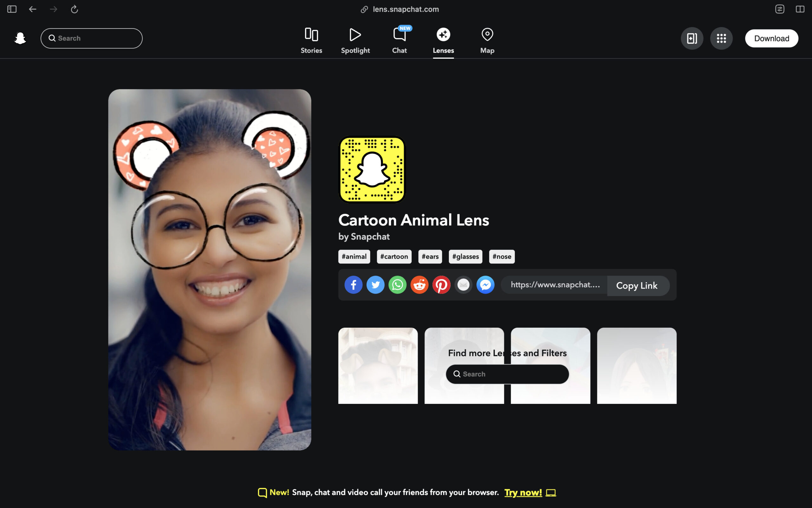Image resolution: width=812 pixels, height=508 pixels.
Task: Click the Download button
Action: tap(772, 38)
